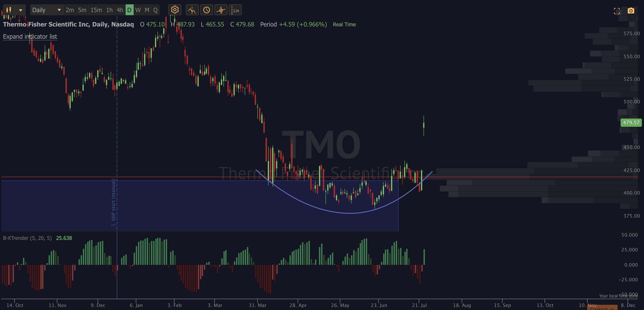Open chart settings gear icon

[x=175, y=10]
